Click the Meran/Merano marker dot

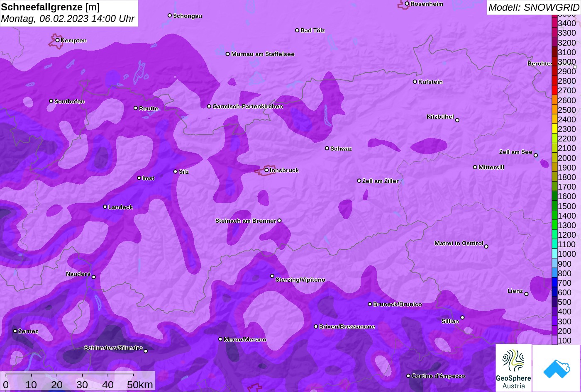point(220,339)
